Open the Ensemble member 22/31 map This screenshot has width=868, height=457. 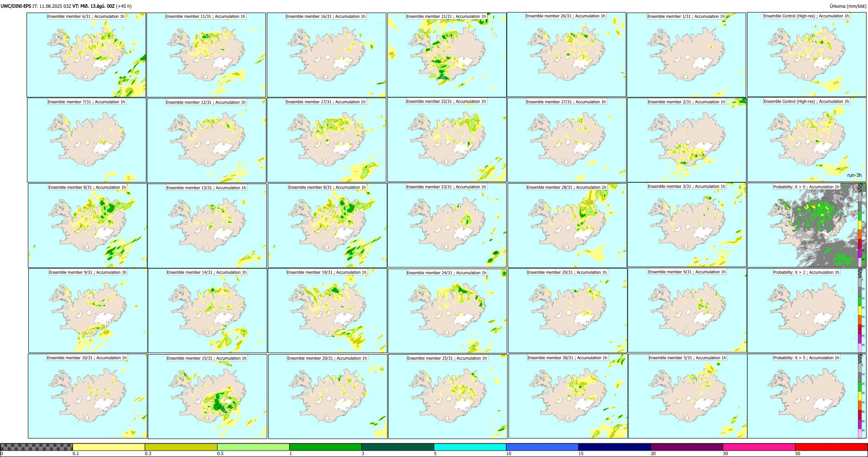(x=447, y=140)
